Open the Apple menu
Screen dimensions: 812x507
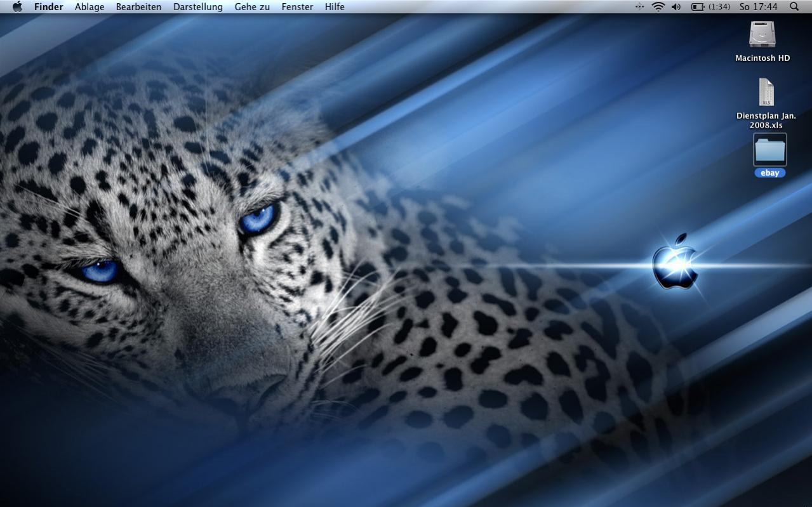click(x=17, y=6)
